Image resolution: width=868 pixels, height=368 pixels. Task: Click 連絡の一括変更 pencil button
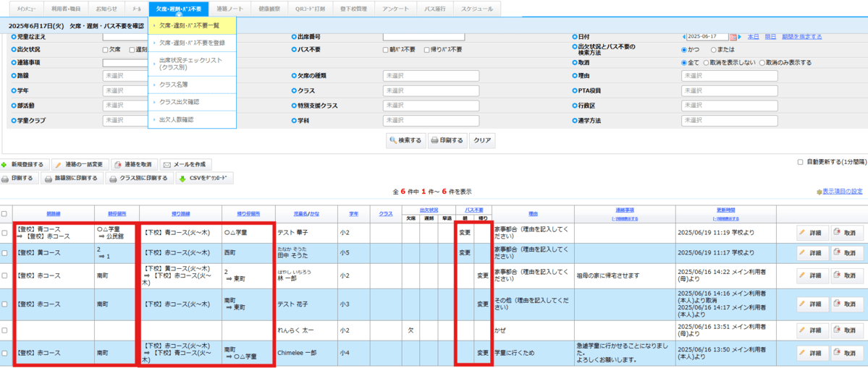80,165
